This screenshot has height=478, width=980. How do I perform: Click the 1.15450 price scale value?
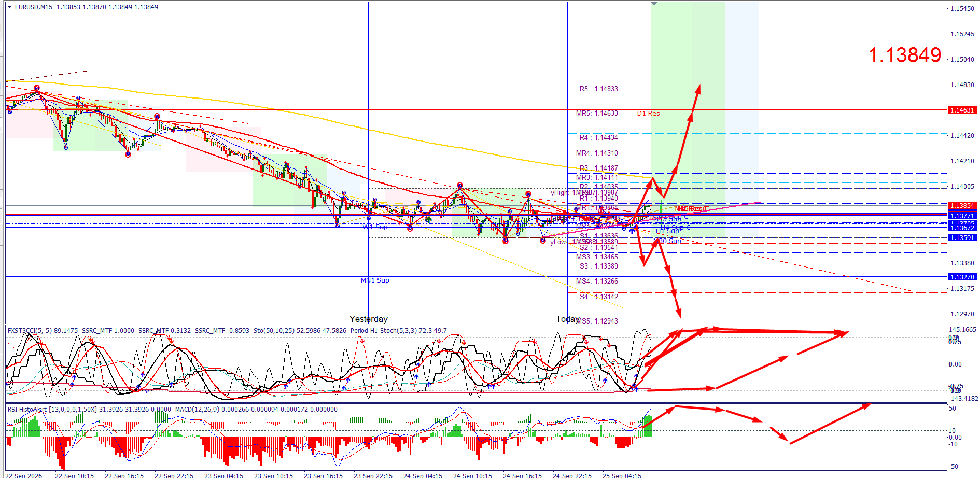click(x=962, y=9)
